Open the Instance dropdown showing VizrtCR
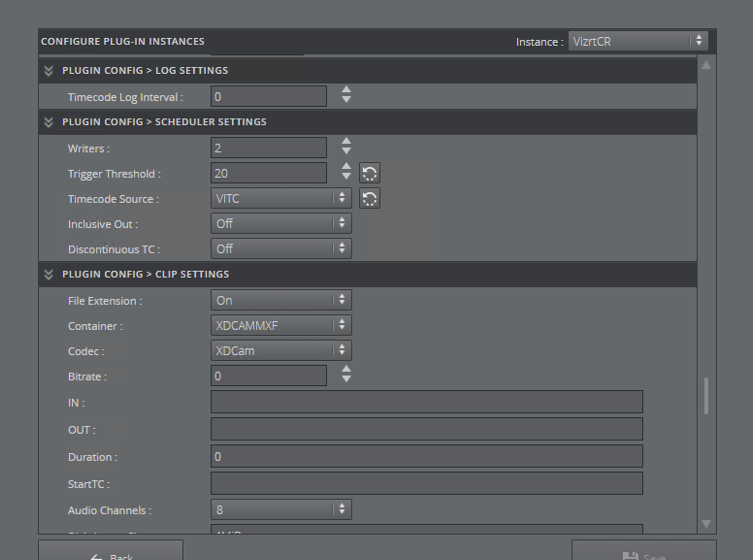Image resolution: width=753 pixels, height=560 pixels. (x=638, y=41)
